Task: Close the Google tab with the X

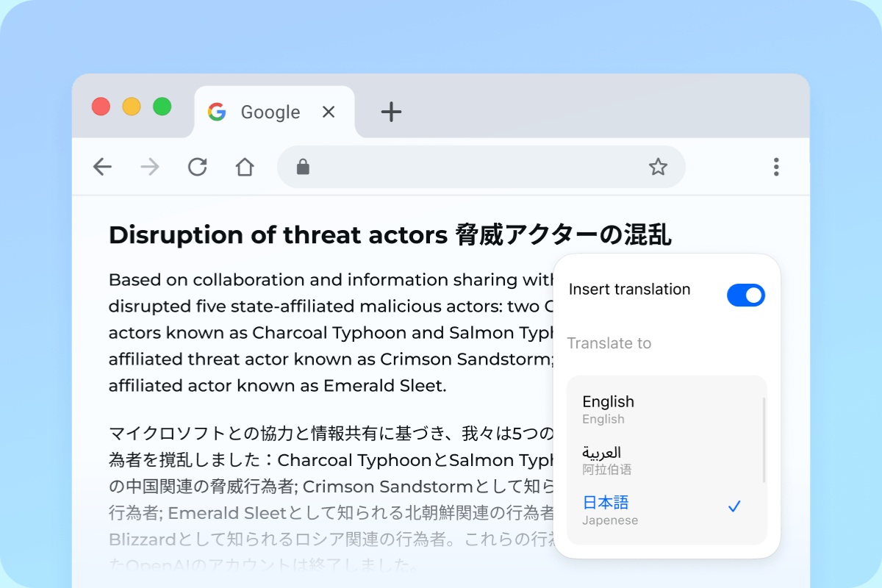Action: [x=329, y=112]
